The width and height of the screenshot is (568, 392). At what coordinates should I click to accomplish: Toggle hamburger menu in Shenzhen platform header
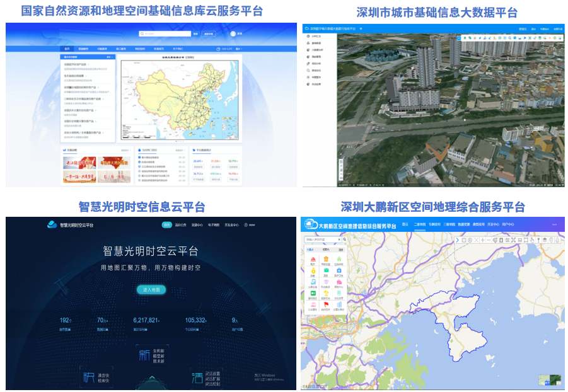(x=361, y=28)
